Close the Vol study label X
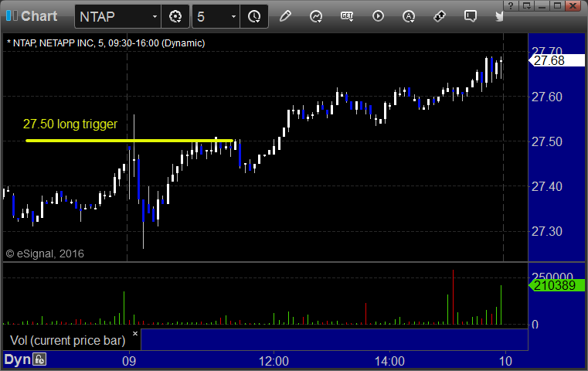Viewport: 588px width, 371px height. point(135,333)
